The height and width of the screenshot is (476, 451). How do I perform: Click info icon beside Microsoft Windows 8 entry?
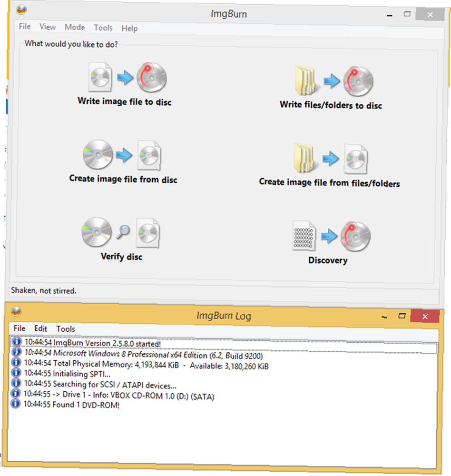pos(16,352)
